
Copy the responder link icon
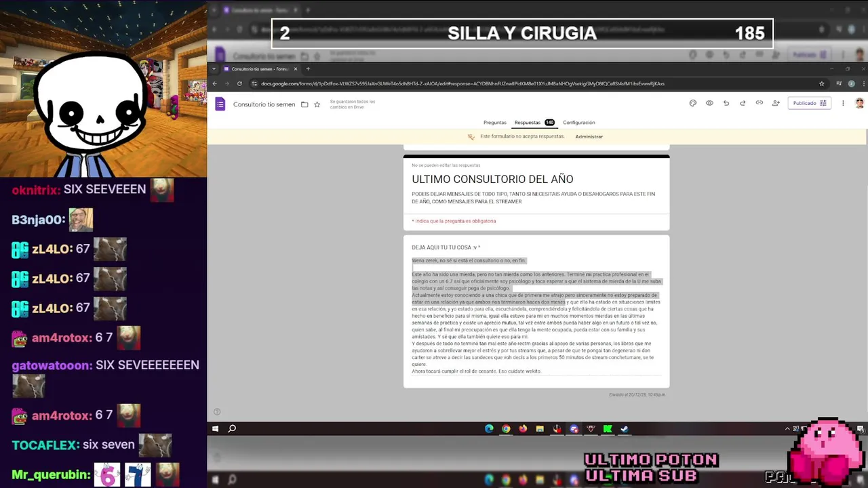point(759,103)
